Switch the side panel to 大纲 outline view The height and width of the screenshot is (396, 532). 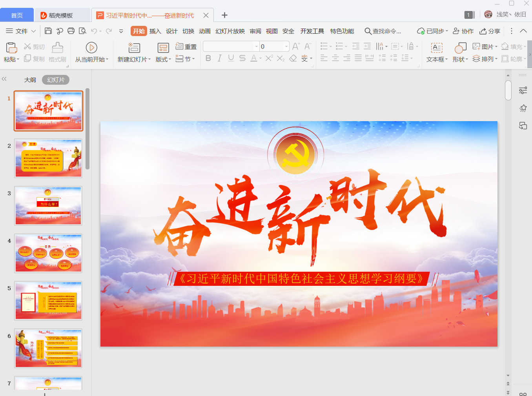pos(30,80)
